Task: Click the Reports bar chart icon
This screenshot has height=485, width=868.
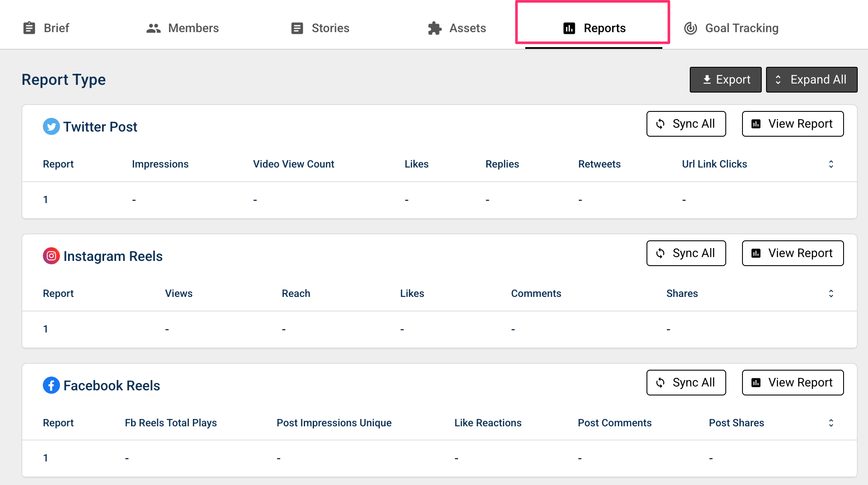Action: coord(569,28)
